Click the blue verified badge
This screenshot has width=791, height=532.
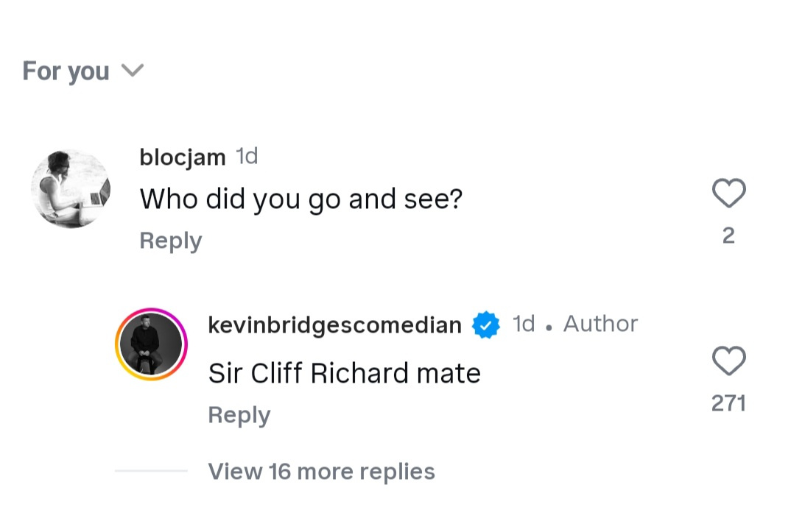[486, 325]
